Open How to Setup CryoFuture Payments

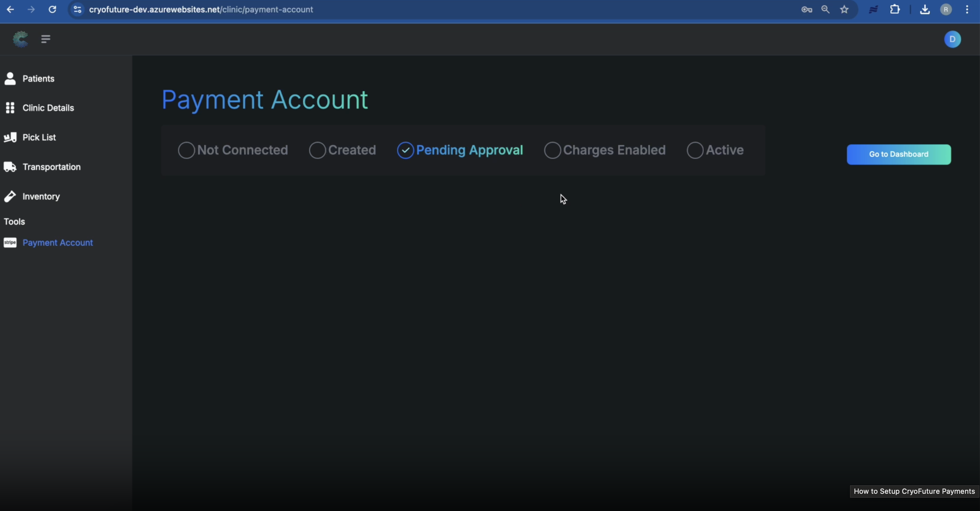click(913, 491)
